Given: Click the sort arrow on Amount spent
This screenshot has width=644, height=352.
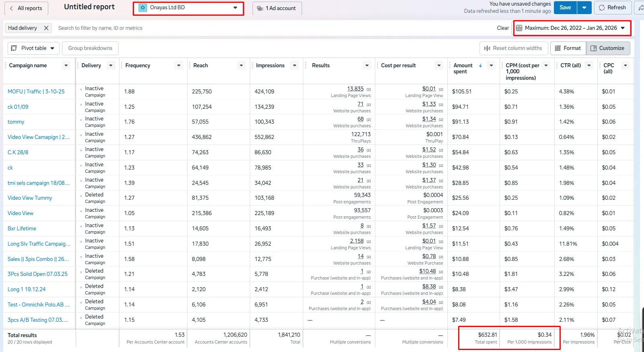Looking at the screenshot, I should click(480, 66).
